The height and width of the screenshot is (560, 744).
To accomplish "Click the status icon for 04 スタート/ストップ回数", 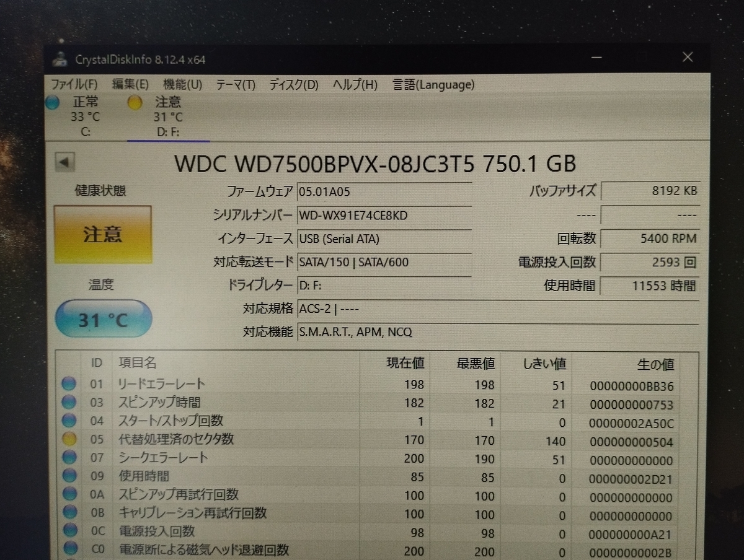I will tap(69, 421).
